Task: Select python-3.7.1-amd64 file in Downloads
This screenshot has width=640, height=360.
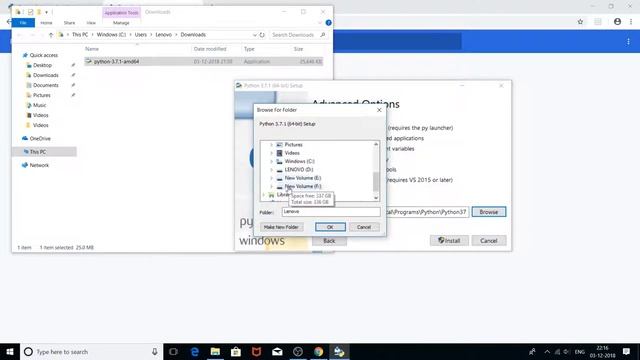Action: click(204, 62)
